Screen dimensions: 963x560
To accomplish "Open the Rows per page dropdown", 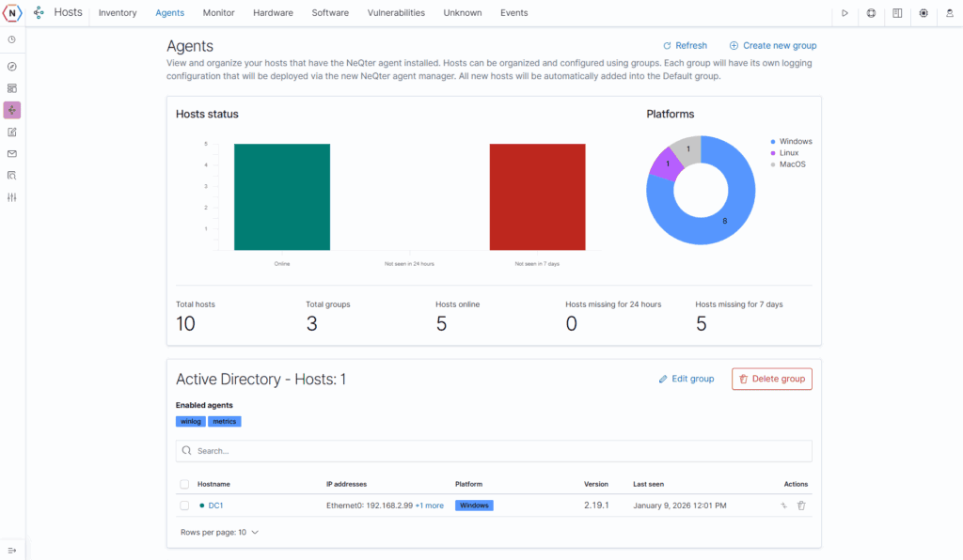I will pos(219,532).
